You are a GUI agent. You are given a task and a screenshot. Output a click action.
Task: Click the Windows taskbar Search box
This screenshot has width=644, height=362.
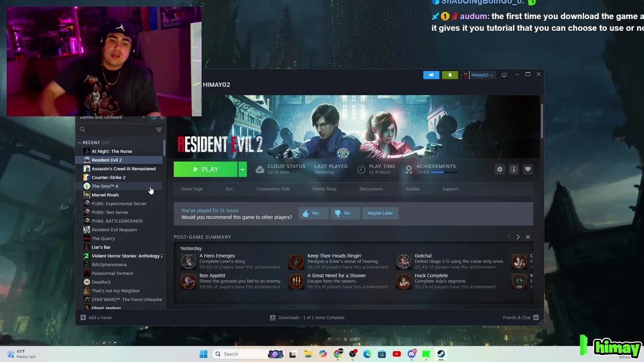click(248, 354)
